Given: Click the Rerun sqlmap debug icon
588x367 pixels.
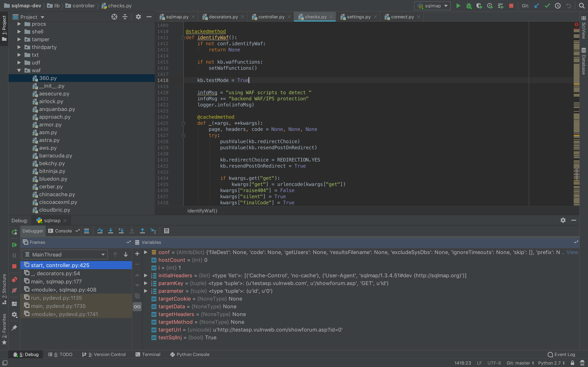Looking at the screenshot, I should pos(14,232).
